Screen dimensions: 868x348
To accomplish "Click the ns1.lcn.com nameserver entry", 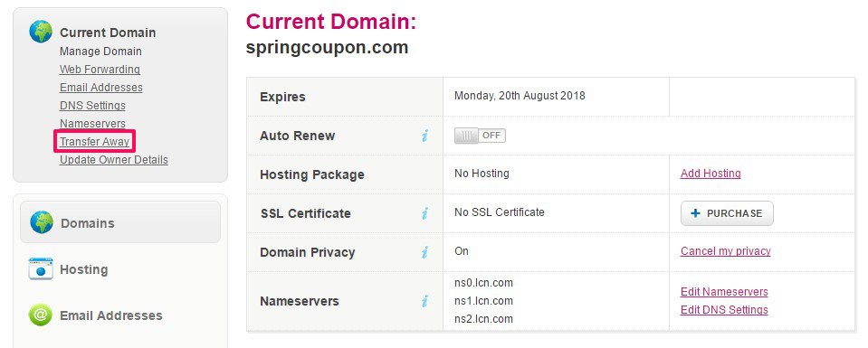I will click(484, 301).
